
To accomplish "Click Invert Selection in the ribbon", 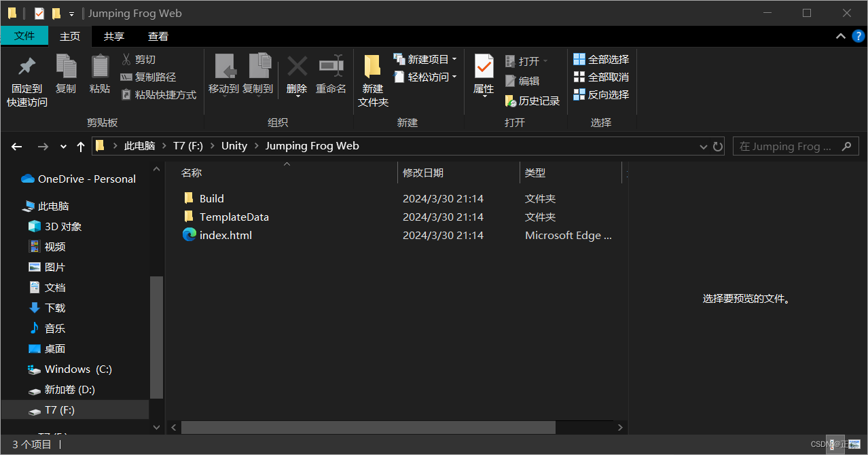I will [601, 95].
